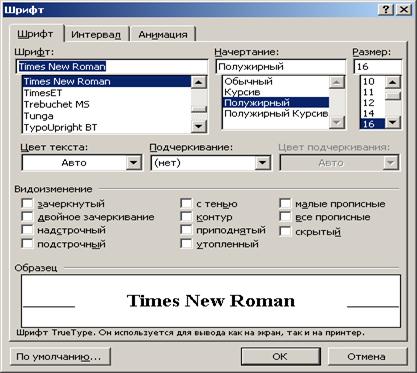Toggle приподнятый emboss checkbox
The image size is (417, 373).
click(186, 230)
